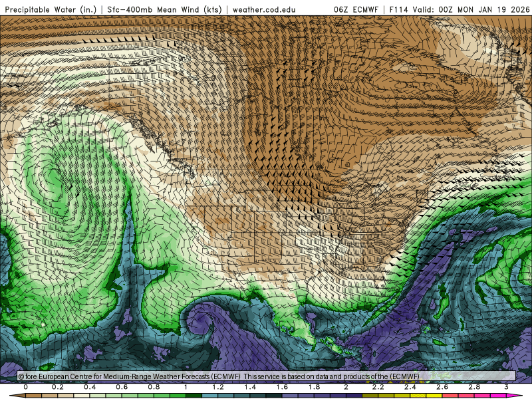532x399 pixels.
Task: Click the ECMWF copyright notice banner
Action: tap(267, 376)
